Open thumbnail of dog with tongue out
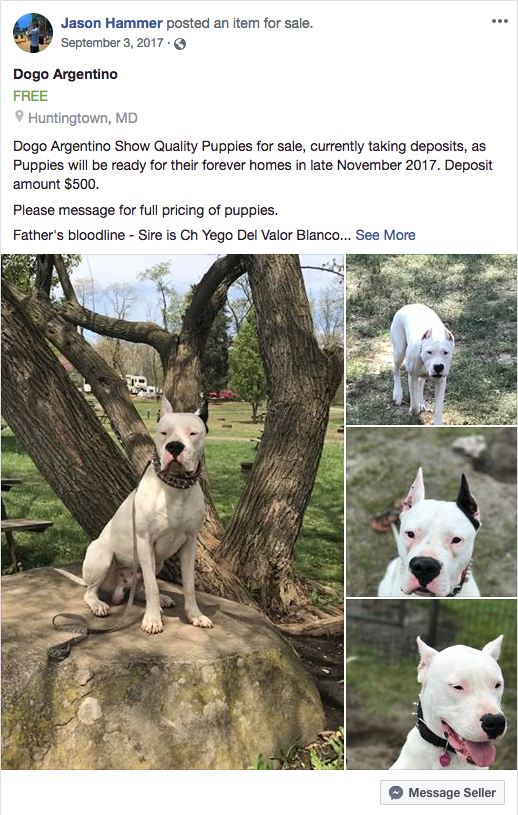Screen dimensions: 518x815 click(431, 684)
